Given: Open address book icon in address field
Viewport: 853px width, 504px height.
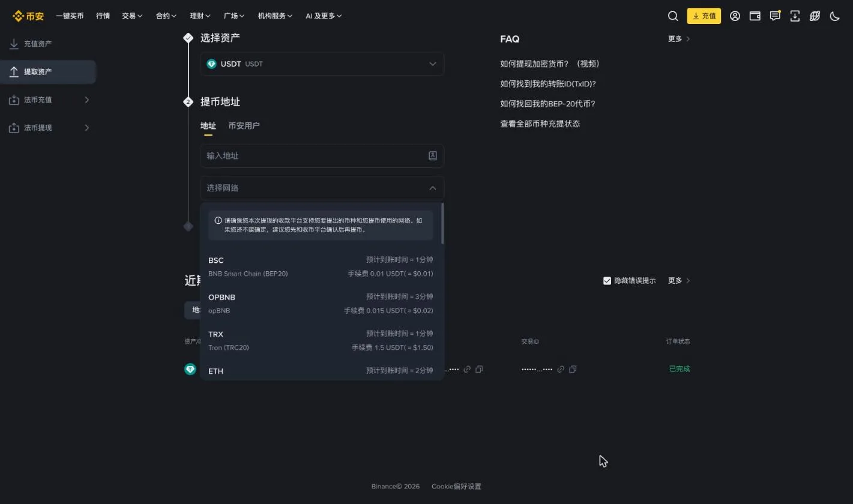Looking at the screenshot, I should (432, 155).
